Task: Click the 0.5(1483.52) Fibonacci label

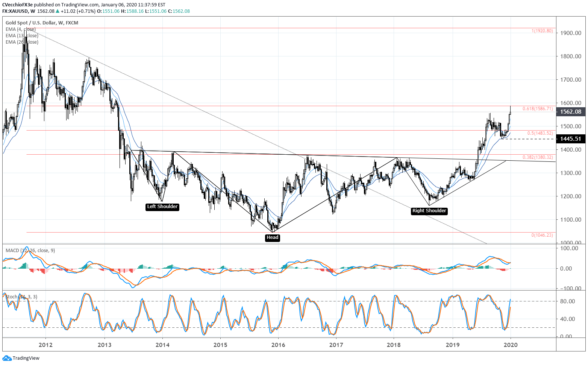Action: pos(540,133)
